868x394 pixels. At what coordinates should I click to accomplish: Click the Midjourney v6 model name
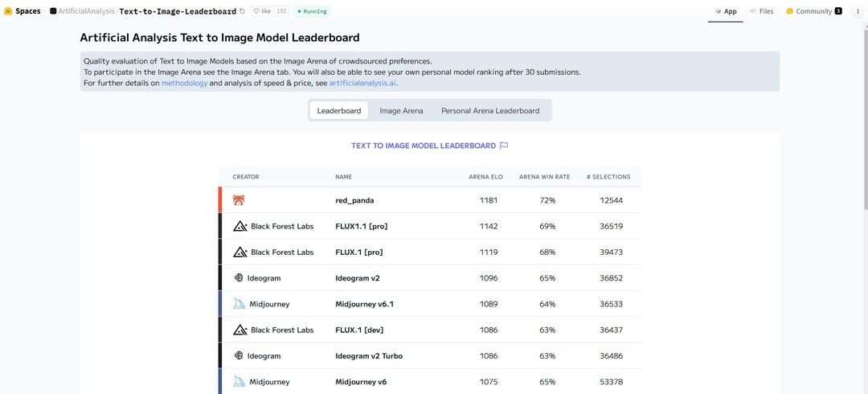pos(361,382)
